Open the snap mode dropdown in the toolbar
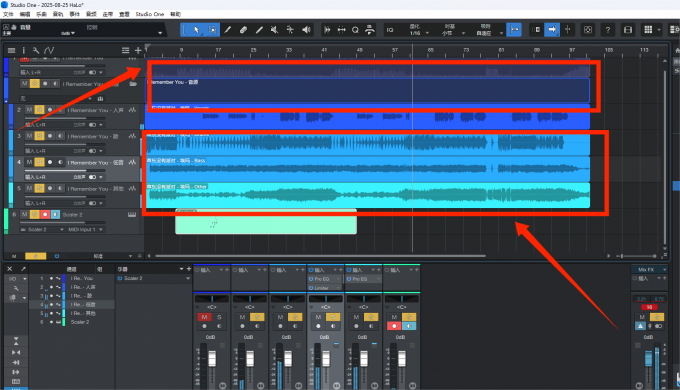Screen dimensions: 680x390 click(x=501, y=33)
